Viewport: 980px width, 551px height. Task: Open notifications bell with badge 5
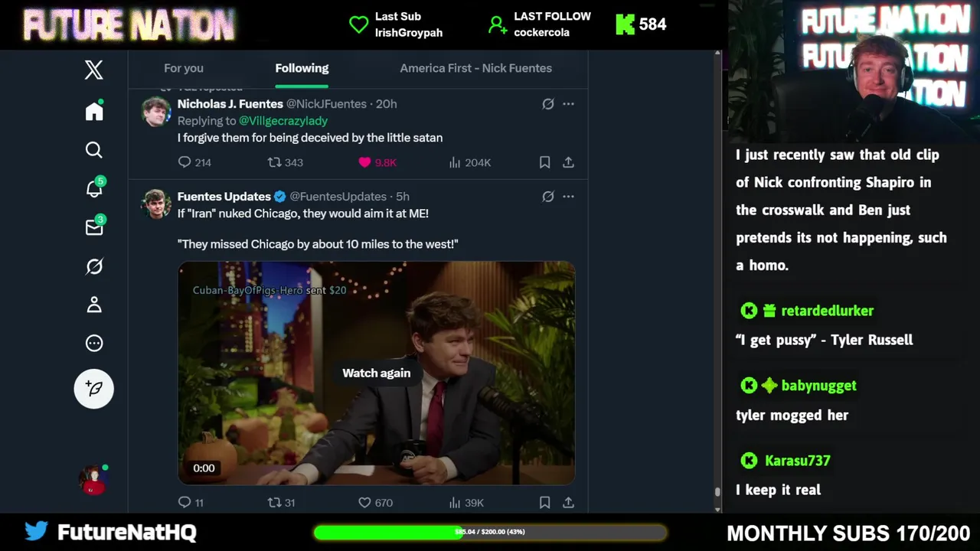94,188
